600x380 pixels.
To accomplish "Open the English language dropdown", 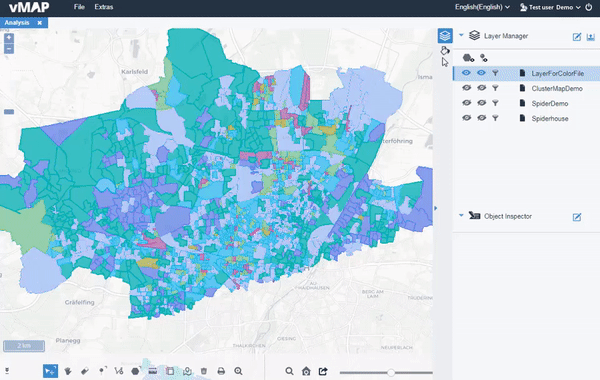I will 482,7.
